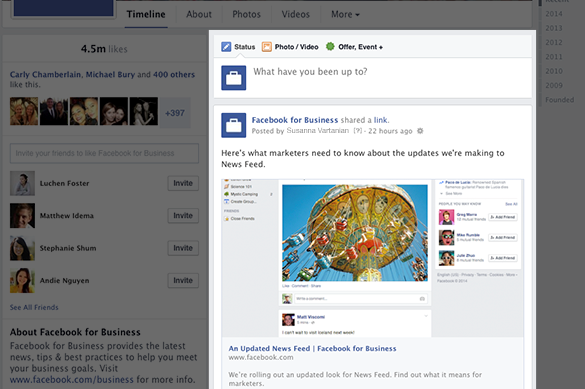
Task: Open the Timeline tab
Action: 146,14
